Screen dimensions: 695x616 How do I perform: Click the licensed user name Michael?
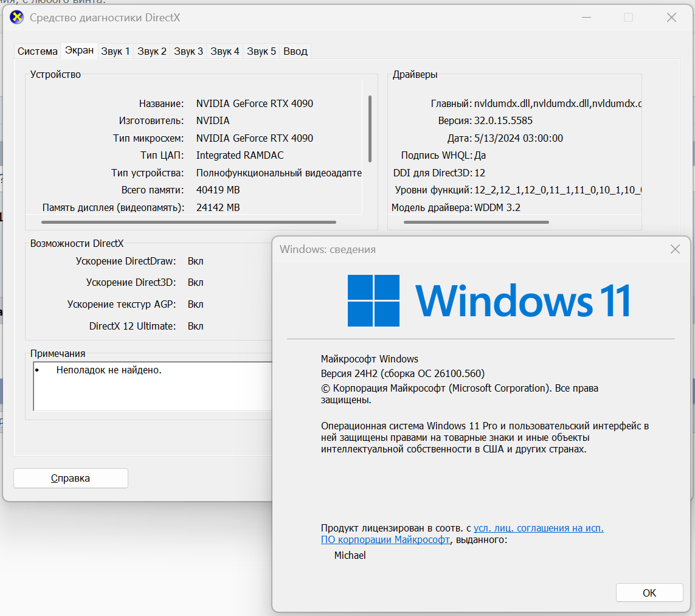[x=350, y=555]
